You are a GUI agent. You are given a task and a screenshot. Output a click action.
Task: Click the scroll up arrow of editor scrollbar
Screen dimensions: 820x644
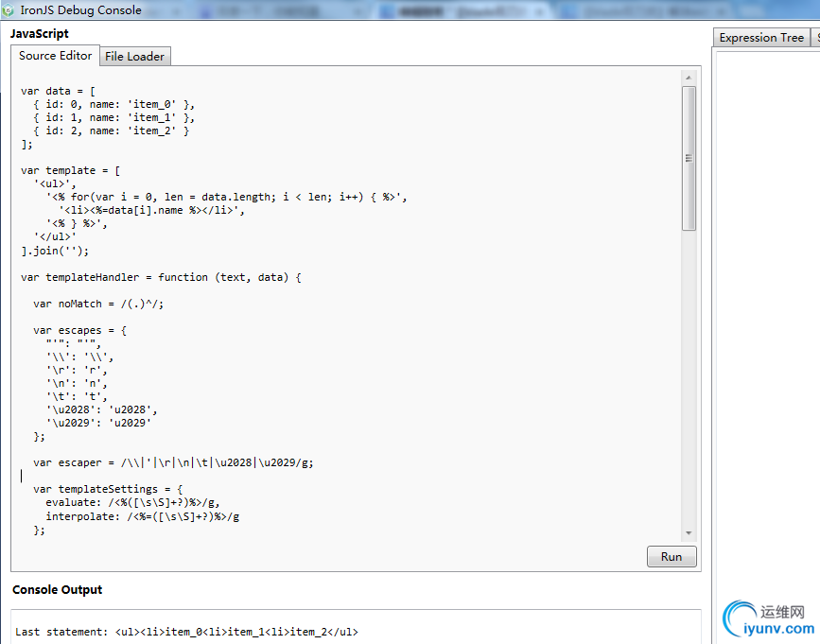(x=689, y=78)
